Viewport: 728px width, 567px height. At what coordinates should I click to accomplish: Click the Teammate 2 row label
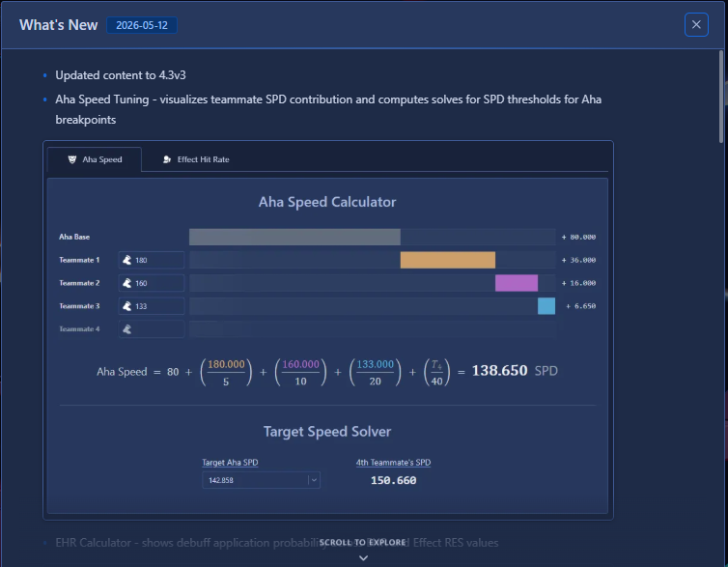click(79, 283)
